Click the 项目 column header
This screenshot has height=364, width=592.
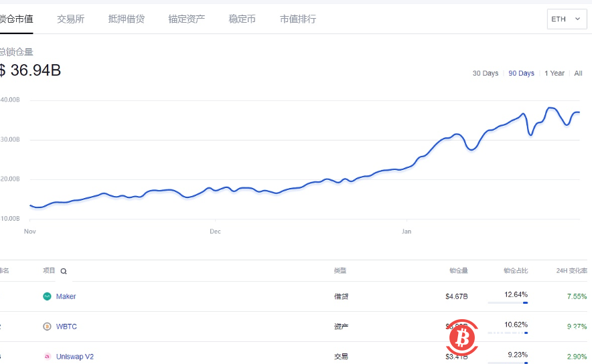click(49, 270)
